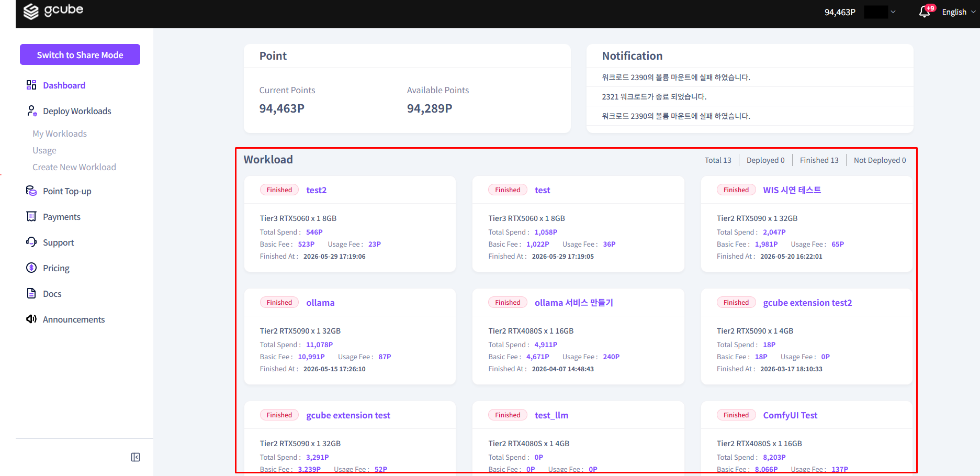The width and height of the screenshot is (980, 476).
Task: Click the third notification about 워크로드 2390
Action: pos(676,116)
